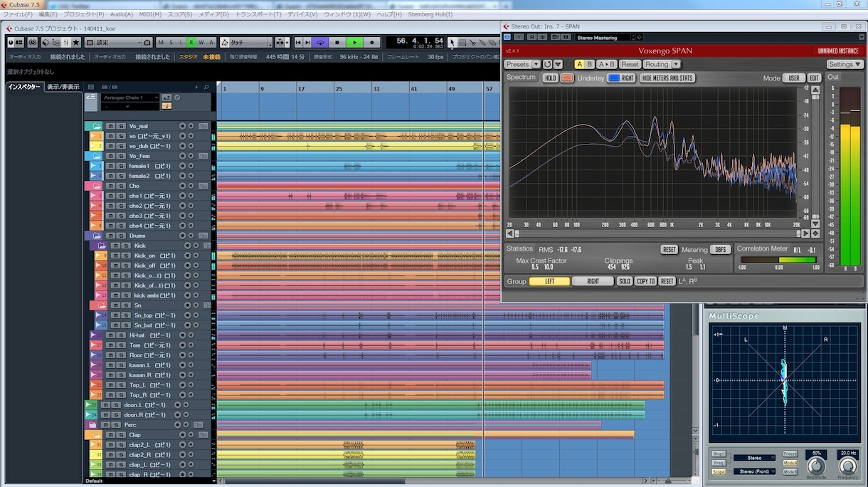
Task: Click the add track plus icon
Action: coord(196,87)
